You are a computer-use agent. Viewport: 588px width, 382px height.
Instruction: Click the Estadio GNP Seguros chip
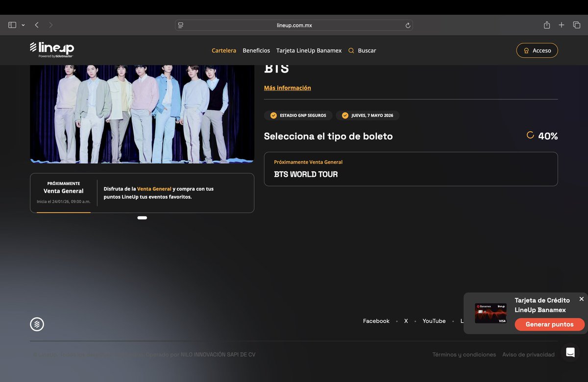pos(298,116)
